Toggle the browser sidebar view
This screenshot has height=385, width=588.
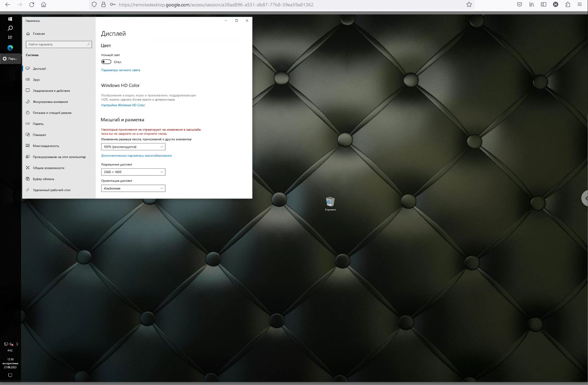(544, 5)
